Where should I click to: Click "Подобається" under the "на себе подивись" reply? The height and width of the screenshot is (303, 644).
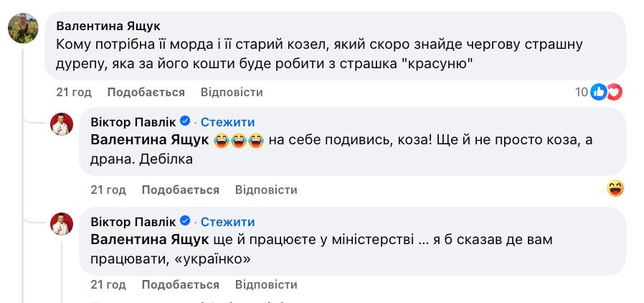pyautogui.click(x=180, y=190)
